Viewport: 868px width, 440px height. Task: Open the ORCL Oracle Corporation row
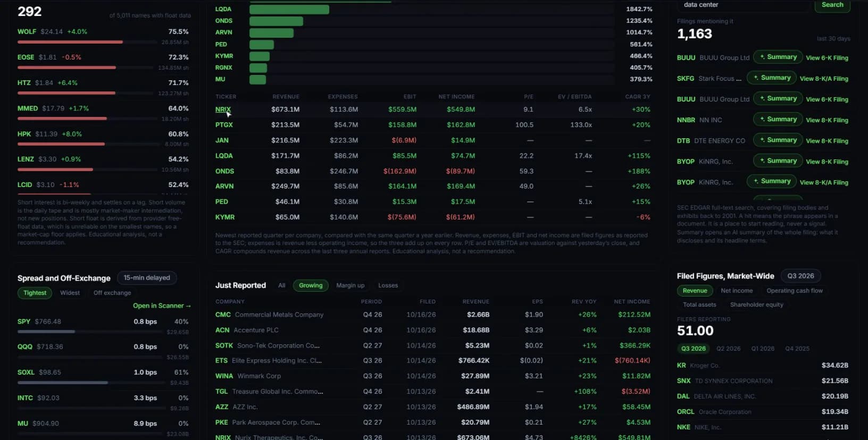click(763, 412)
